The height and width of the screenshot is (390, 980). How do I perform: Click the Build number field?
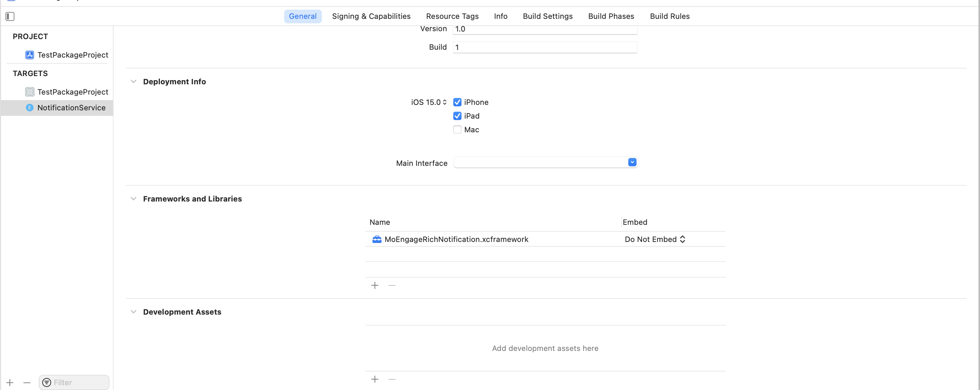[545, 47]
